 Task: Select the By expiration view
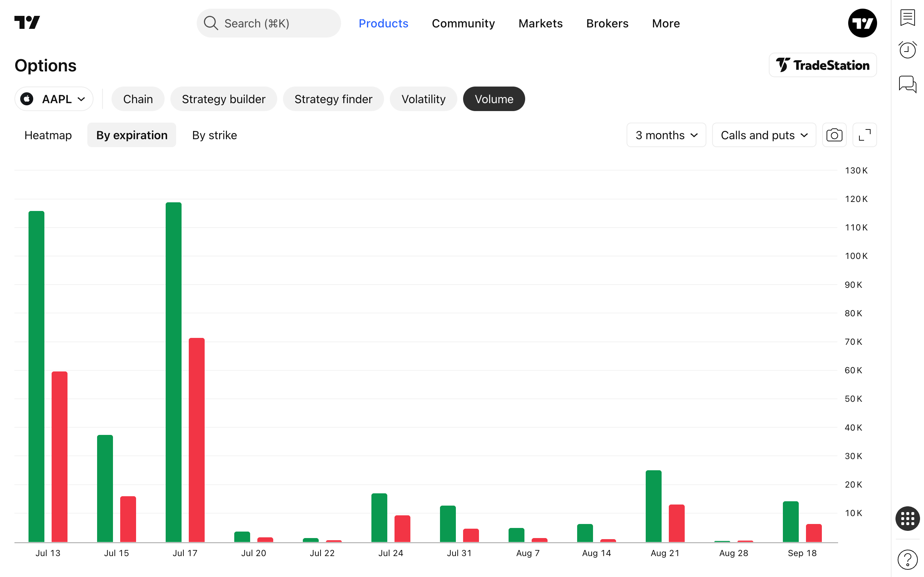[x=132, y=135]
